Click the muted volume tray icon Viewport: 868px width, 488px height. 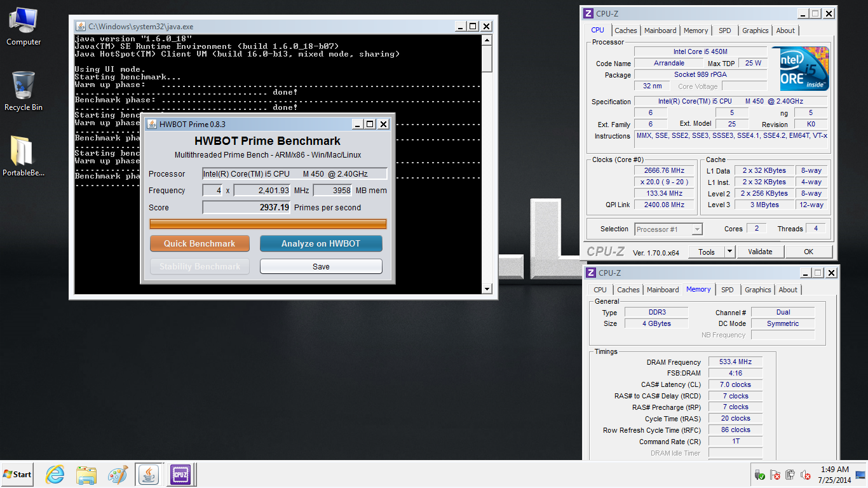806,475
